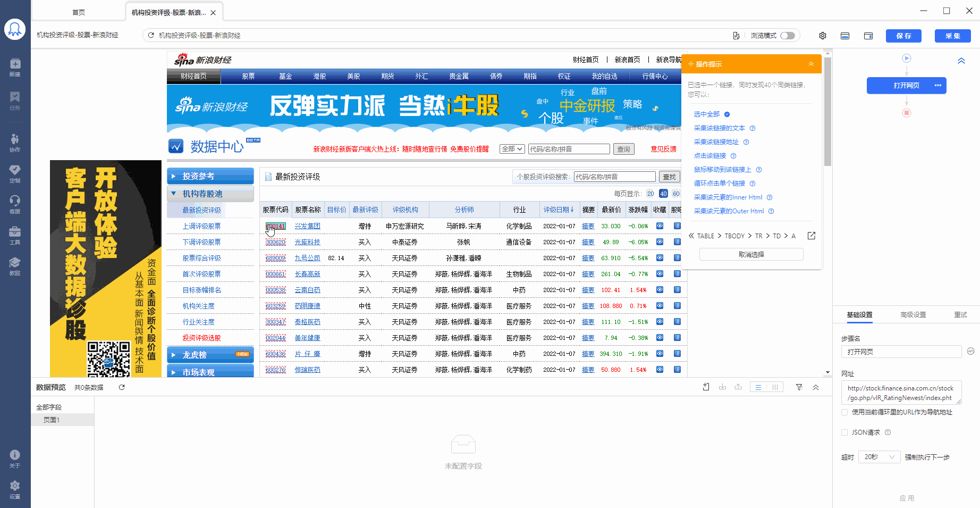Toggle 收藏 eye icon for 光库科技

[660, 242]
